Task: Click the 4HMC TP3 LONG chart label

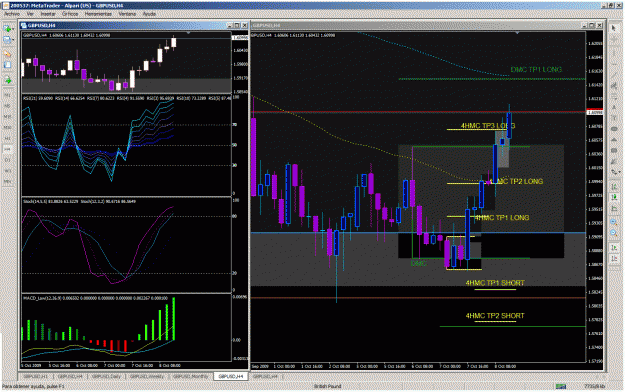Action: tap(488, 126)
